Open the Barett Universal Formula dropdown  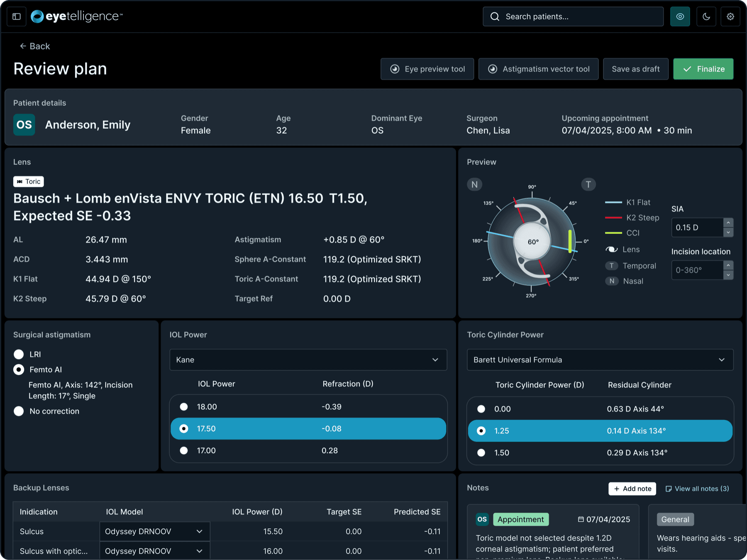point(600,359)
